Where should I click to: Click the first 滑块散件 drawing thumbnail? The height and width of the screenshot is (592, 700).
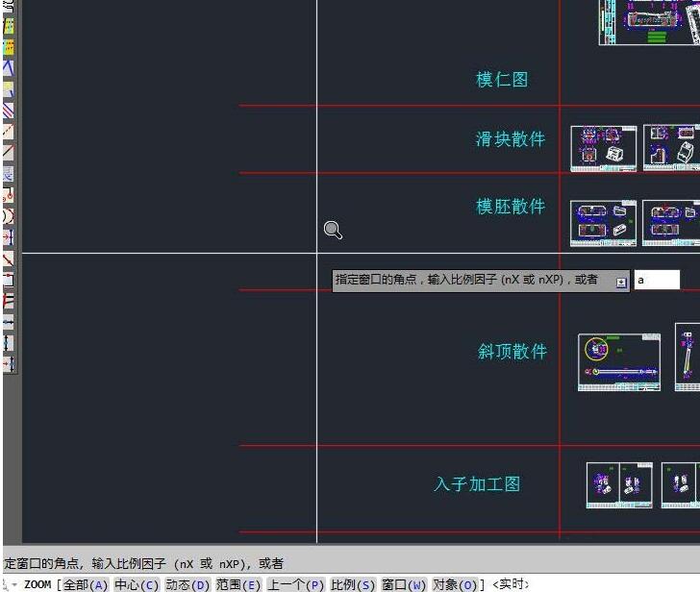[x=604, y=149]
